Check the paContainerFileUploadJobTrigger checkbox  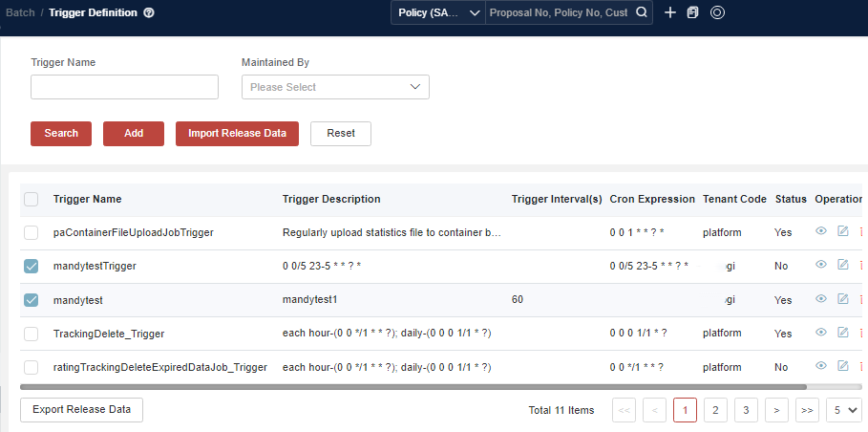tap(31, 232)
